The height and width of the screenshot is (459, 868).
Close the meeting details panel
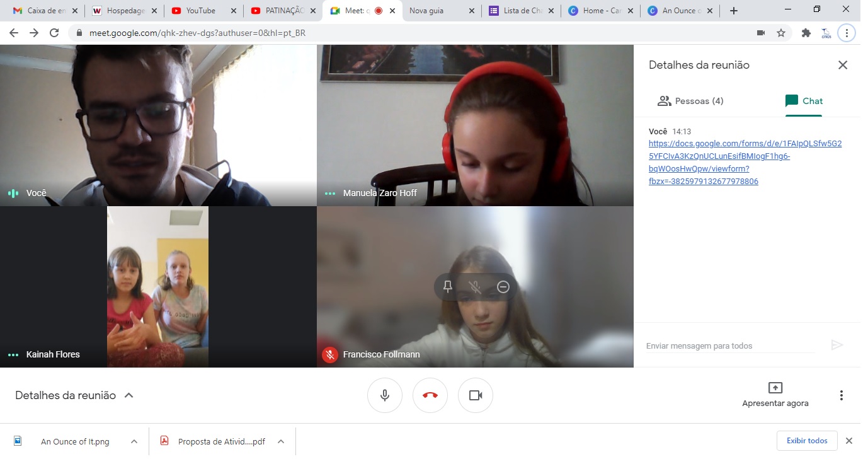pyautogui.click(x=843, y=64)
